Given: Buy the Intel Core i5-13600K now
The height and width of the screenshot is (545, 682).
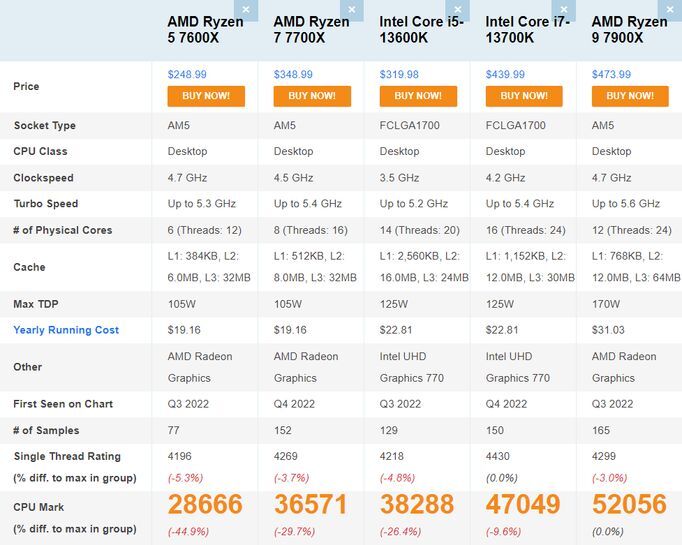Looking at the screenshot, I should point(418,96).
